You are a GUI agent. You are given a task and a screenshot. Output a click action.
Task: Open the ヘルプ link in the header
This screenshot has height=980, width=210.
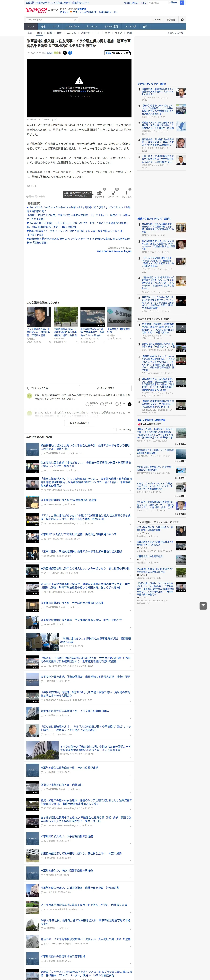143,3
